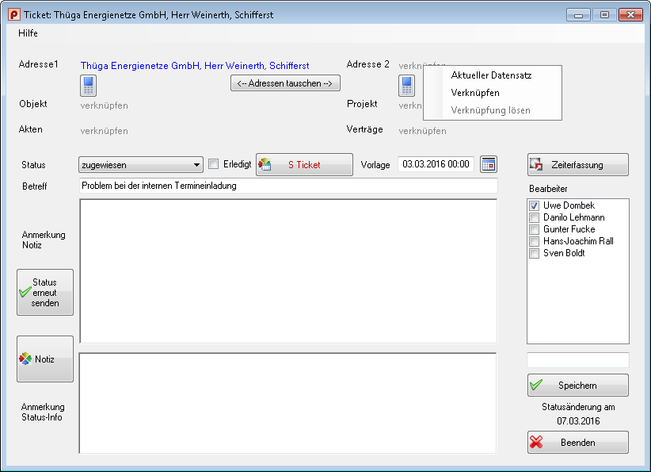Click the empty field above Speichern
Viewport: 651px width, 472px height.
pyautogui.click(x=578, y=360)
